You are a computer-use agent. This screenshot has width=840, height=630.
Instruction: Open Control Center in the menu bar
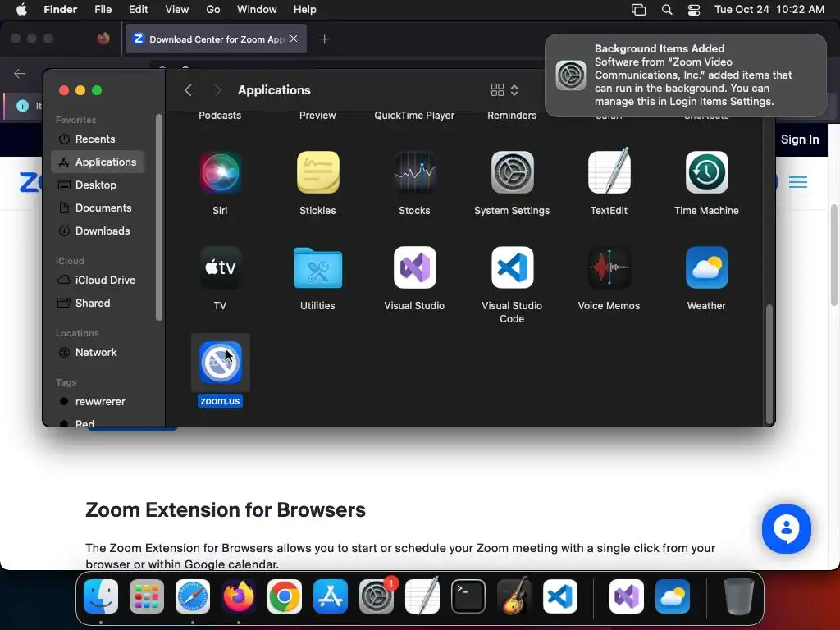tap(694, 10)
